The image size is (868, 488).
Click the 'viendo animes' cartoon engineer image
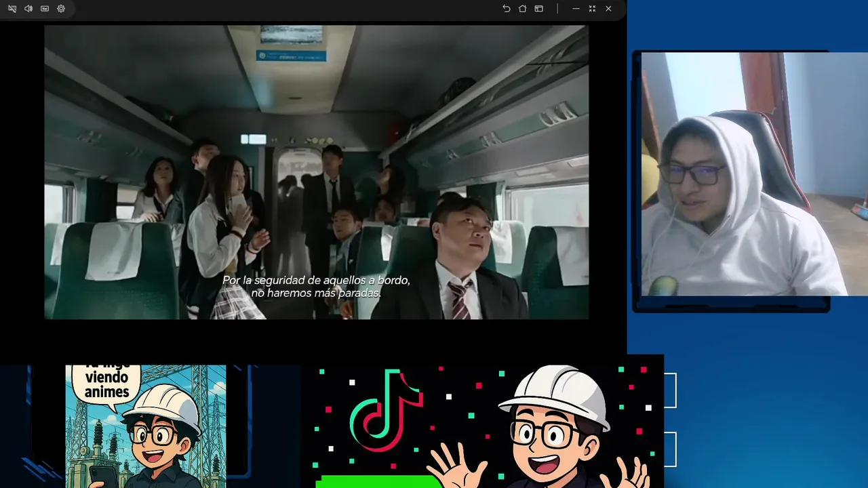tap(146, 426)
